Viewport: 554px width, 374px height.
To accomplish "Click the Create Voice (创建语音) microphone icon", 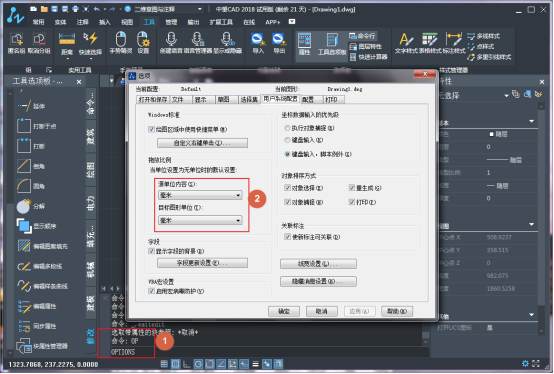I will coord(171,38).
